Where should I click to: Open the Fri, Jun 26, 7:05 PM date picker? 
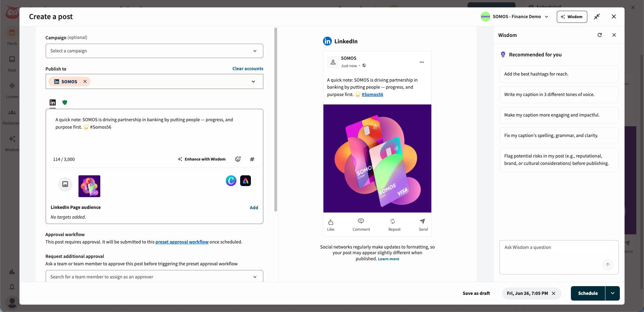(527, 293)
